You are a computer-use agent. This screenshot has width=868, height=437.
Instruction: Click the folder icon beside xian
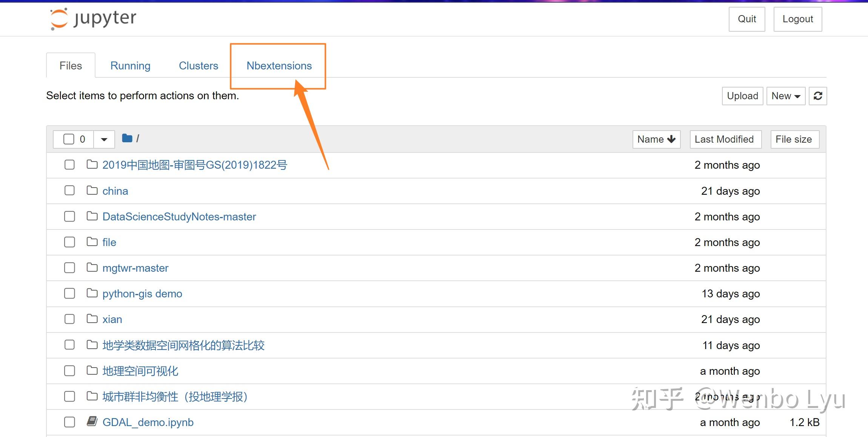pyautogui.click(x=92, y=319)
